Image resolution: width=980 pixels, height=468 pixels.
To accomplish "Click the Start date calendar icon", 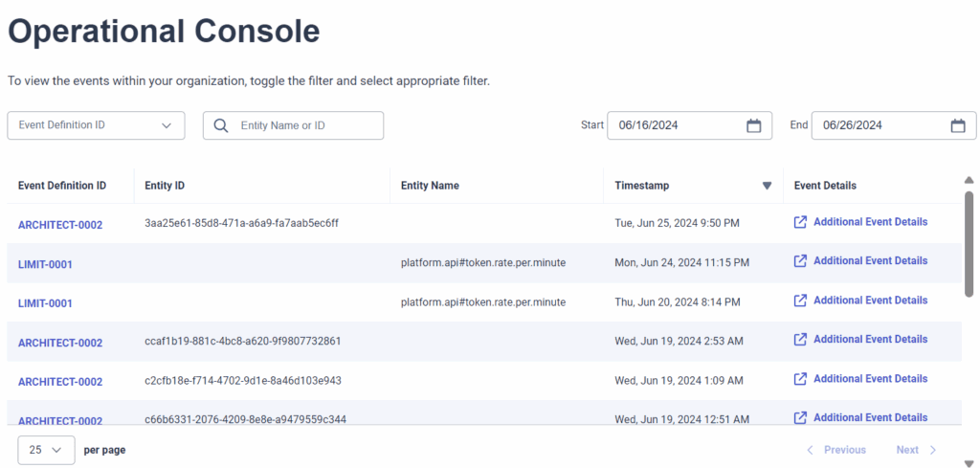I will coord(753,125).
